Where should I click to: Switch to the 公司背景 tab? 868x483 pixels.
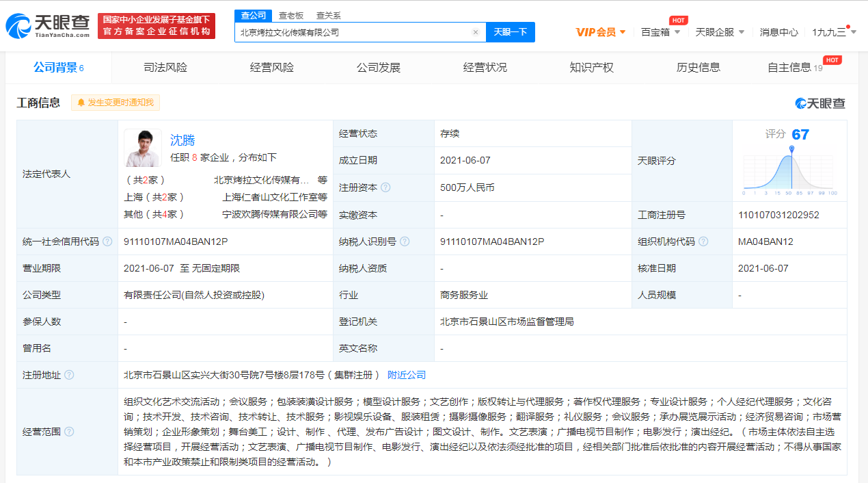point(59,68)
